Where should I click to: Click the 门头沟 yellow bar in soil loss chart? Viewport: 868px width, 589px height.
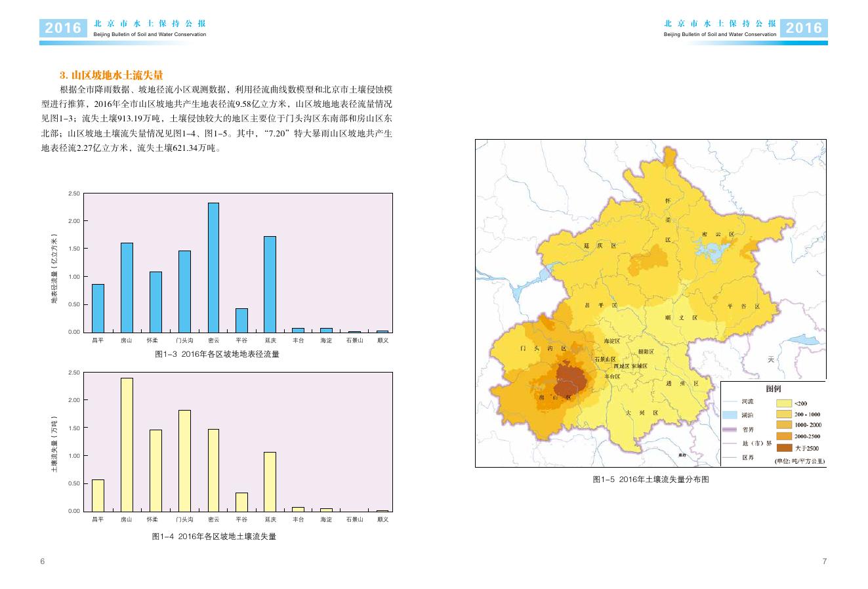[x=184, y=460]
